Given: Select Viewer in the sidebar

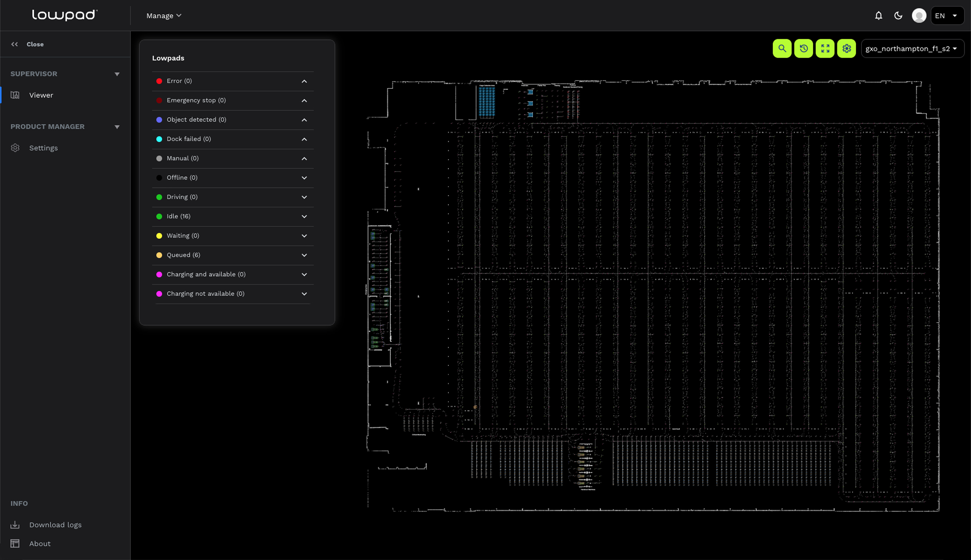Looking at the screenshot, I should point(41,95).
